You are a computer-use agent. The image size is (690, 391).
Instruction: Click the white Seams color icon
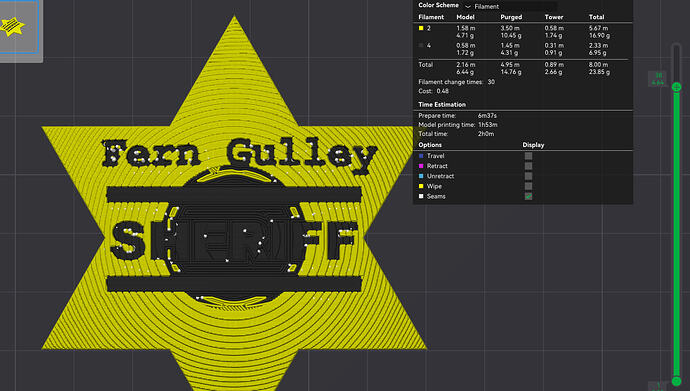click(421, 196)
